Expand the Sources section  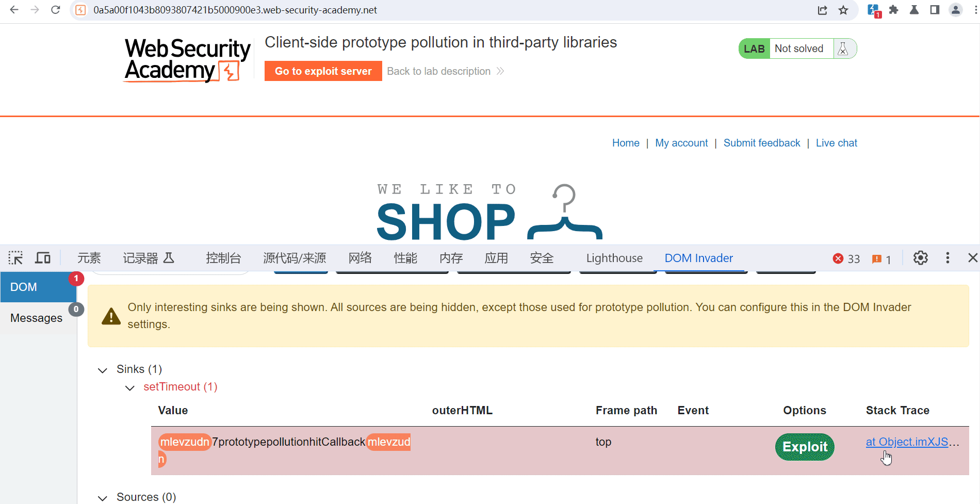click(x=103, y=498)
